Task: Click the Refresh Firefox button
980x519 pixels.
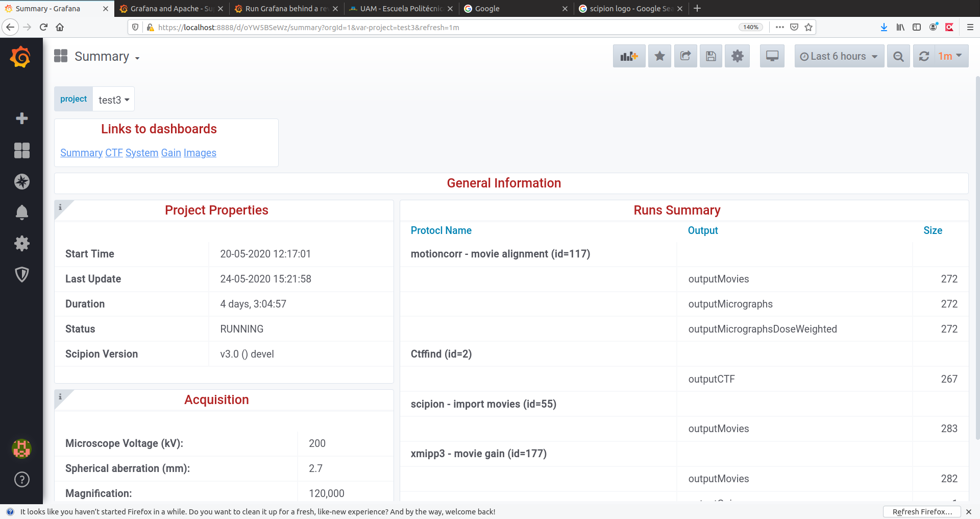Action: point(922,511)
